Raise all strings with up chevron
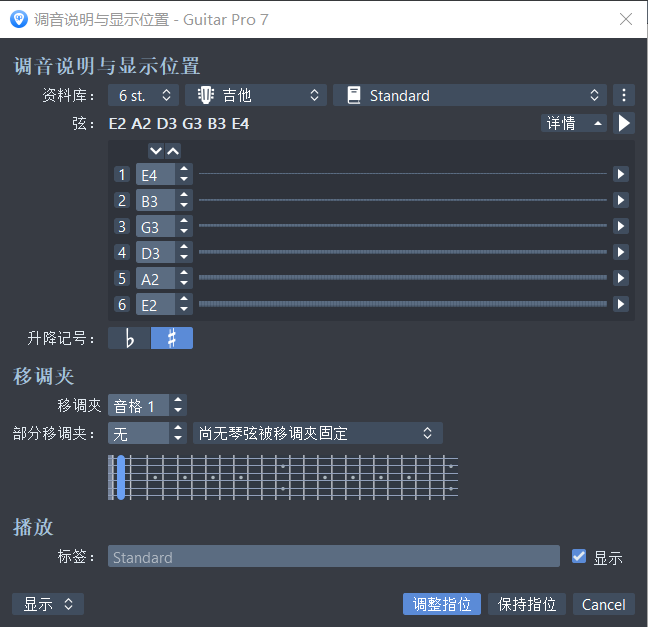This screenshot has height=627, width=648. [173, 151]
